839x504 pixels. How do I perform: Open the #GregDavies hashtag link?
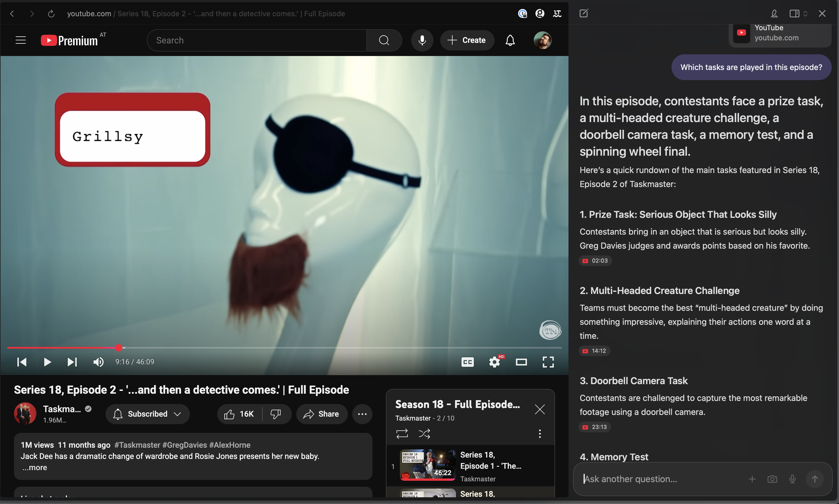coord(185,445)
